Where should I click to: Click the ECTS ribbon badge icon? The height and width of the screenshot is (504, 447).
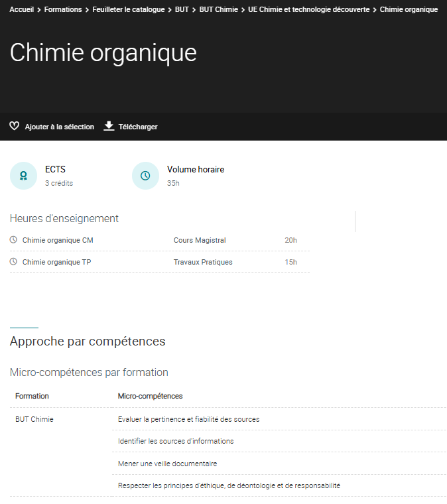coord(24,176)
